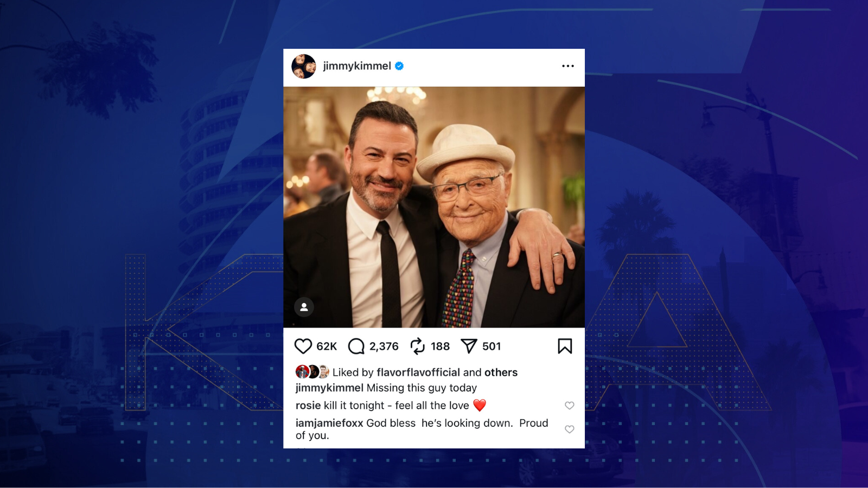Viewport: 868px width, 488px height.
Task: Like rosie's comment with the small heart
Action: [570, 406]
